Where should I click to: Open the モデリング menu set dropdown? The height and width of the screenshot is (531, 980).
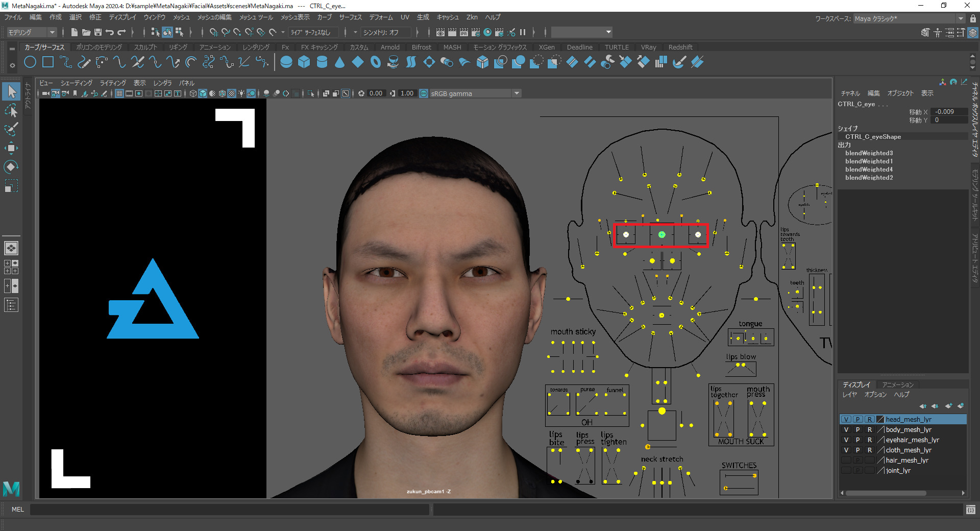(32, 32)
